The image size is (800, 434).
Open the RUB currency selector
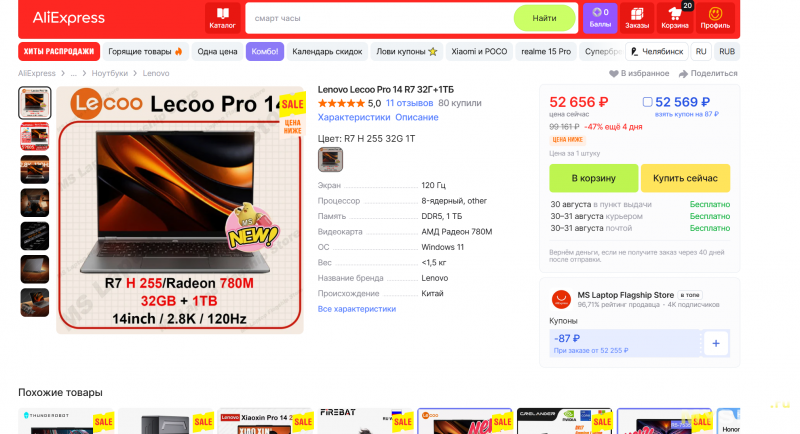coord(727,52)
